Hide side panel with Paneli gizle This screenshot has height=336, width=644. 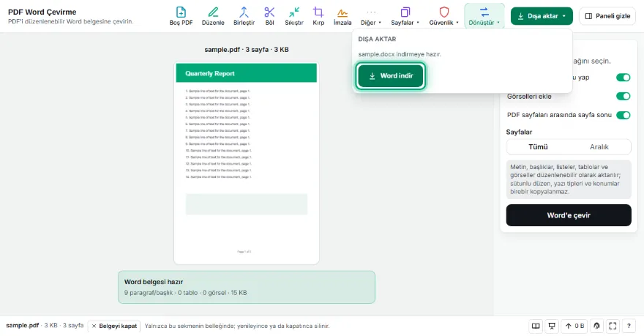pos(607,16)
